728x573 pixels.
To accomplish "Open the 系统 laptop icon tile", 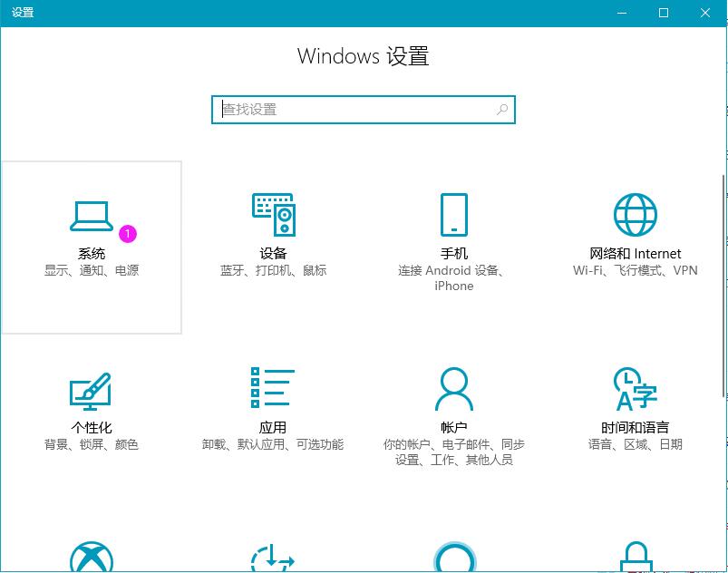I will (92, 216).
